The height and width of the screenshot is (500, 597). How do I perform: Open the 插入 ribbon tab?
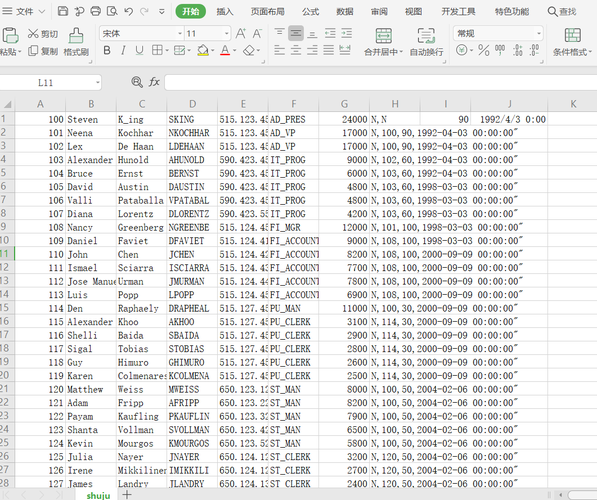tap(225, 11)
